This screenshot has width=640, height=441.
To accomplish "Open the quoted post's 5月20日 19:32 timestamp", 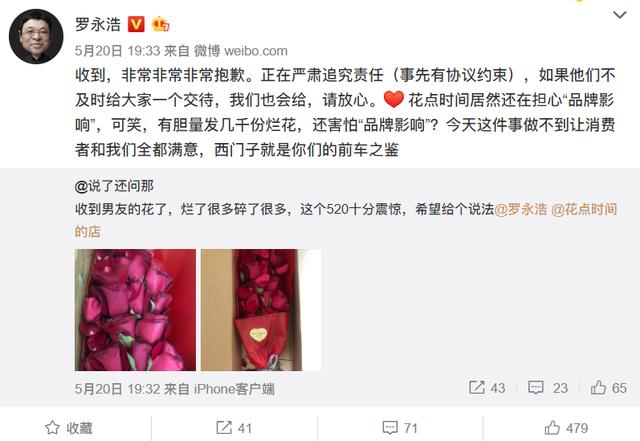I will 118,389.
